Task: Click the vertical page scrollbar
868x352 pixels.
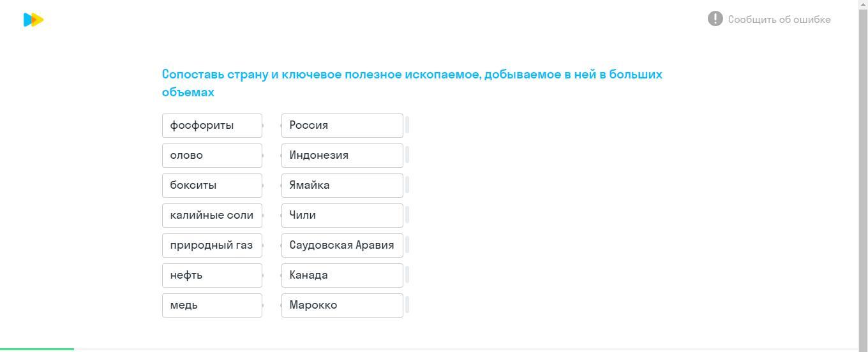Action: (x=863, y=176)
